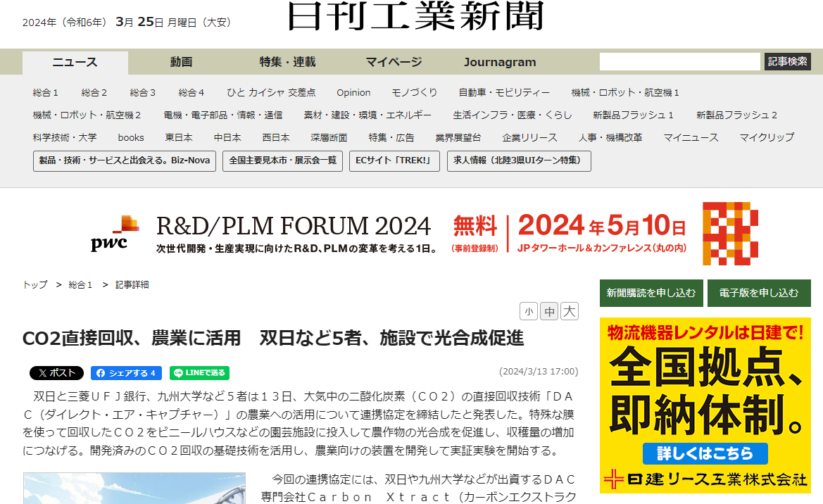Image resolution: width=823 pixels, height=504 pixels.
Task: Set font size to small (小)
Action: [528, 311]
